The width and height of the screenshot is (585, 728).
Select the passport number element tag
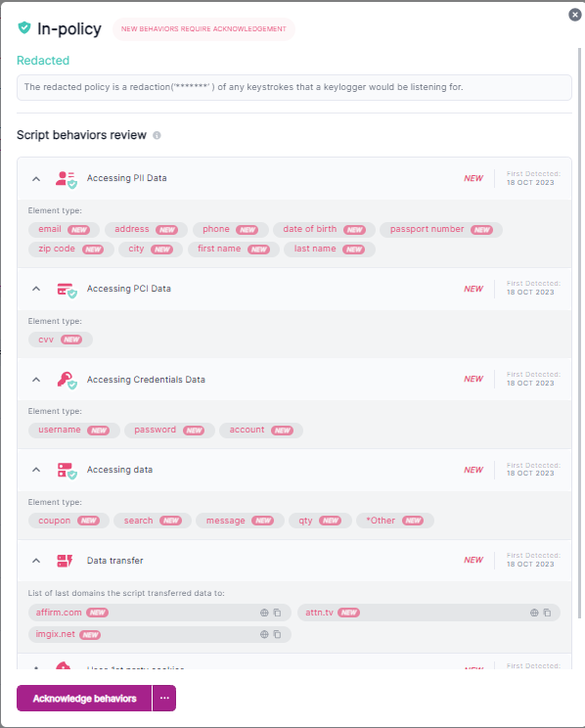441,229
